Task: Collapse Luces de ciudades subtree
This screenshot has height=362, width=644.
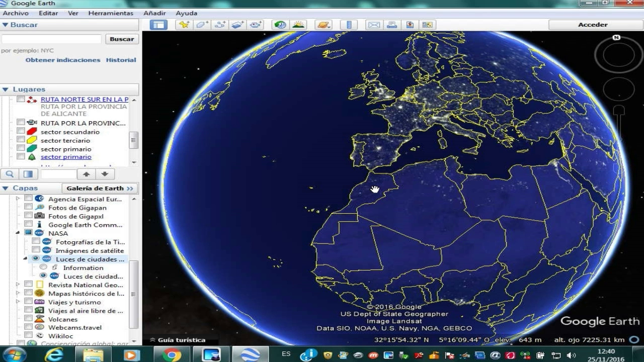Action: pyautogui.click(x=26, y=259)
